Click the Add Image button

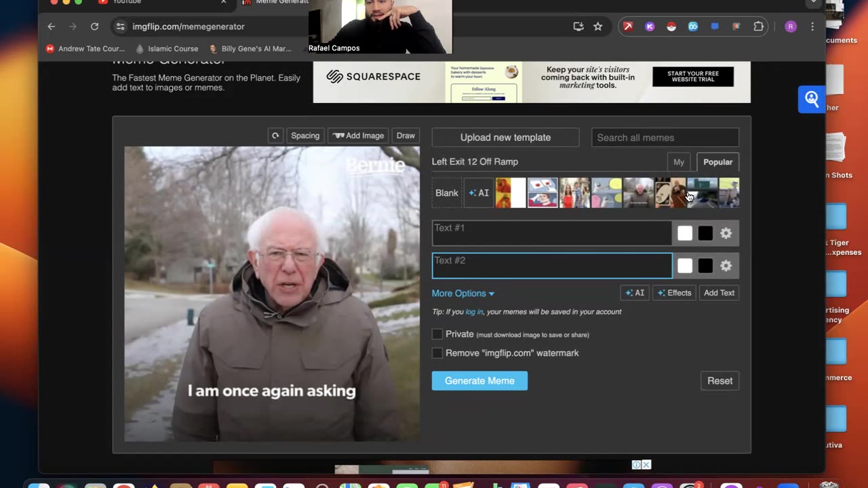[358, 136]
